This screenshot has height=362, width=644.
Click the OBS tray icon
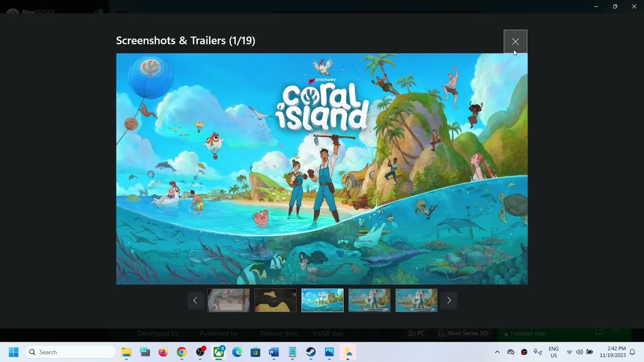[x=524, y=352]
